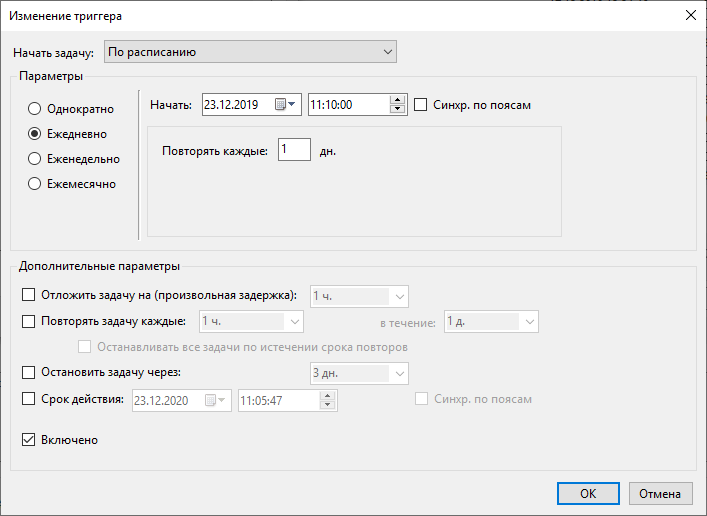Check Повторять задачу каждые option

[28, 321]
